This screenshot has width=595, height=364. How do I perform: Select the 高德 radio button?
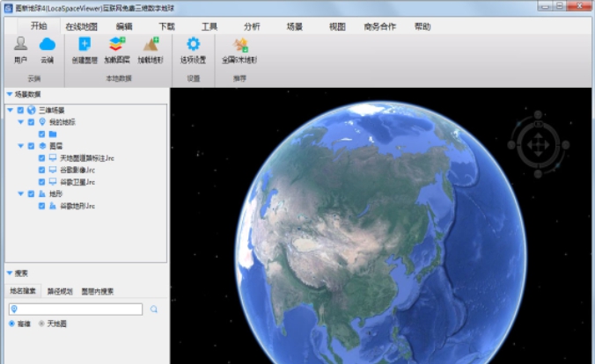[x=11, y=324]
